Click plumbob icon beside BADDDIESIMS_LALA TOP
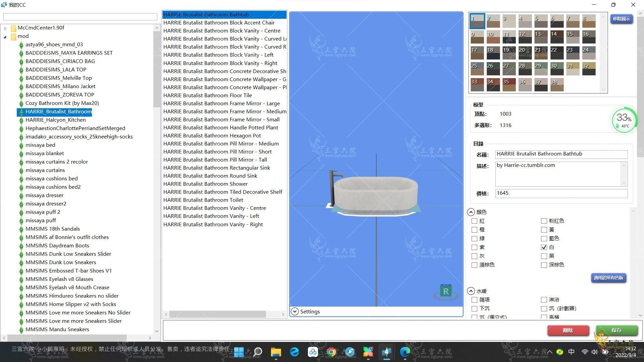The height and width of the screenshot is (362, 644). (x=21, y=70)
